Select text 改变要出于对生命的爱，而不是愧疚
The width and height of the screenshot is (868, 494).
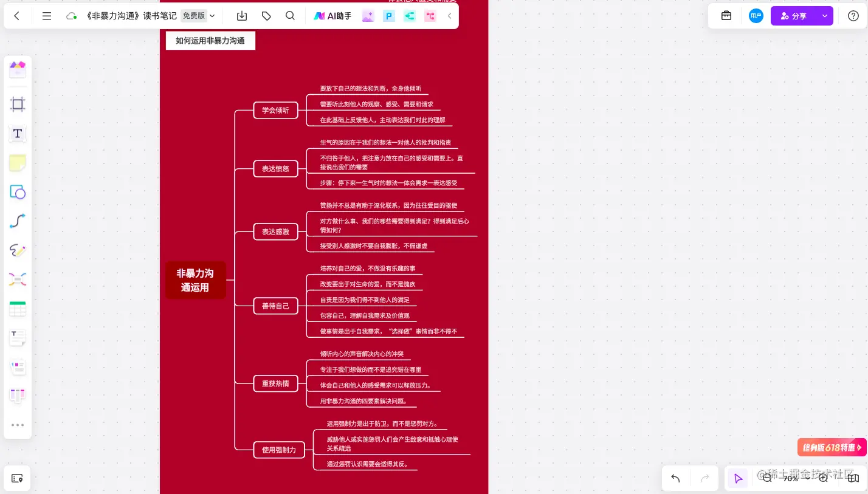coord(368,284)
